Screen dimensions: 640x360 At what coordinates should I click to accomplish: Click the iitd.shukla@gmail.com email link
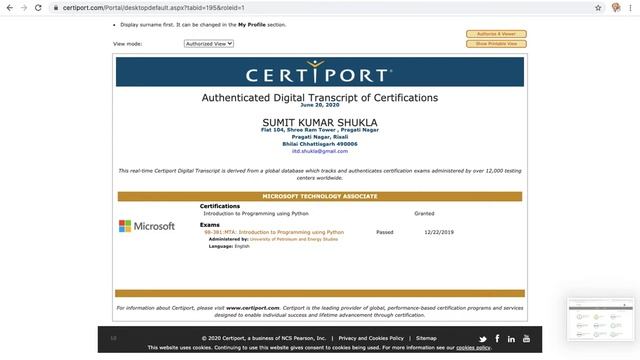point(320,151)
